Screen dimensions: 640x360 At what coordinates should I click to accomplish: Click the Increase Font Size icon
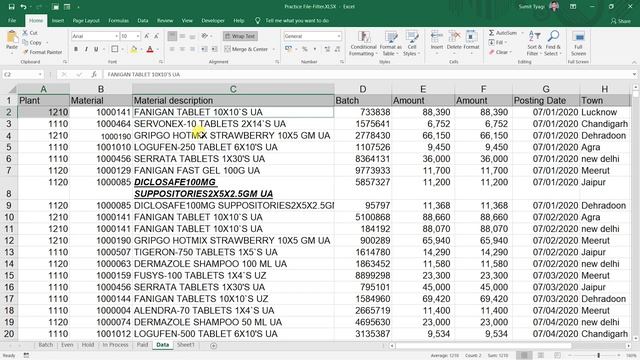[147, 36]
